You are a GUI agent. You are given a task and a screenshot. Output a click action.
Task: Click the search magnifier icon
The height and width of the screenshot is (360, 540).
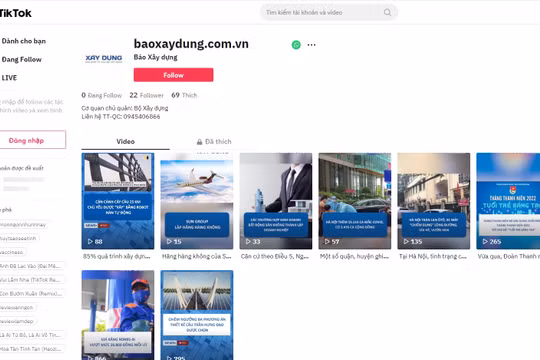coord(387,12)
